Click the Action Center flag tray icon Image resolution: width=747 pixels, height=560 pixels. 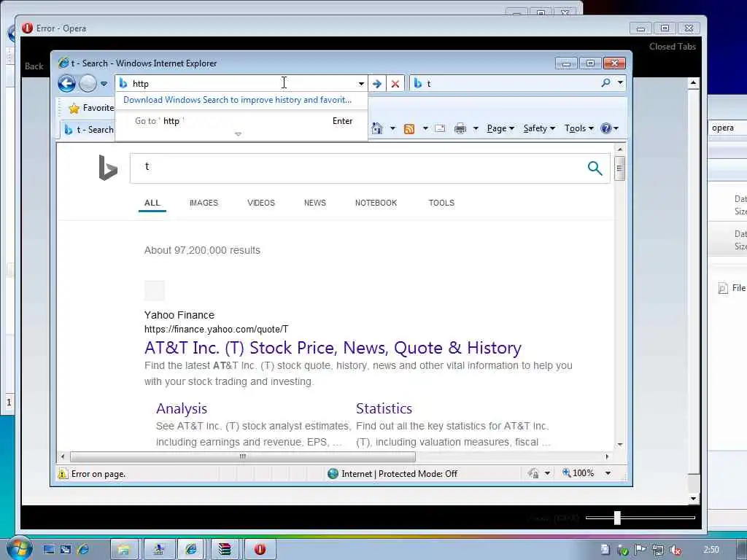(640, 550)
